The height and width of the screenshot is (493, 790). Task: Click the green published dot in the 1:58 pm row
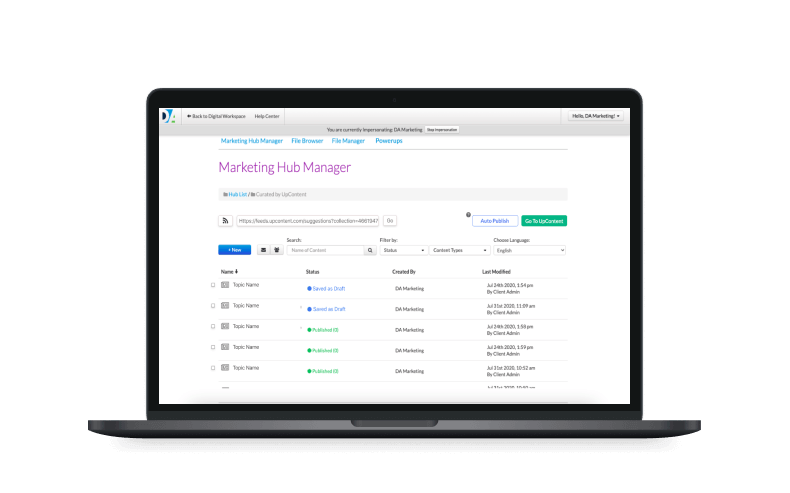[309, 330]
